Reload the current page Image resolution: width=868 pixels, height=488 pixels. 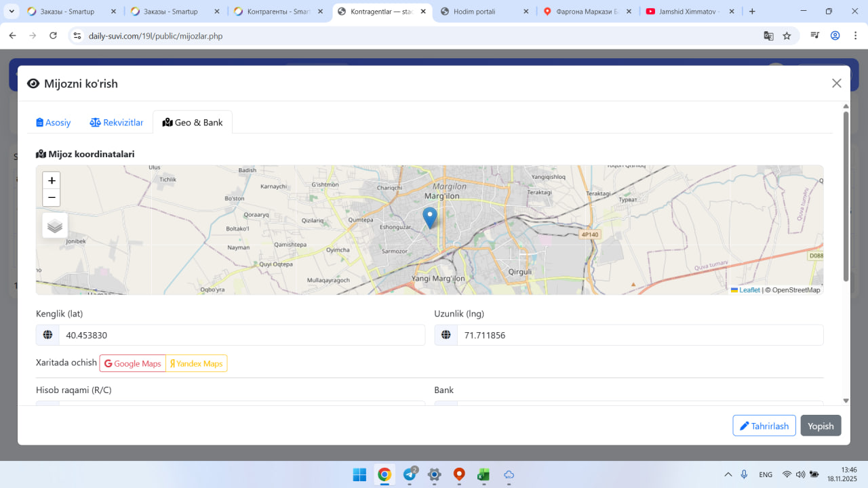(54, 36)
